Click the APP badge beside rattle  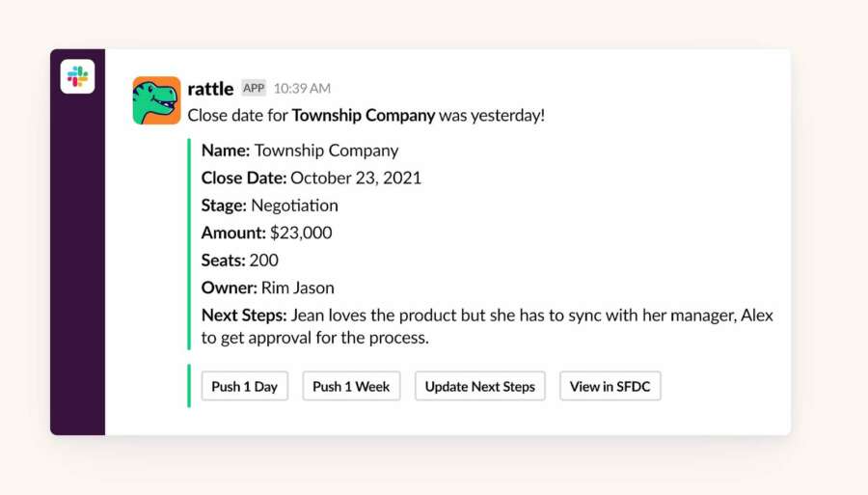[254, 88]
